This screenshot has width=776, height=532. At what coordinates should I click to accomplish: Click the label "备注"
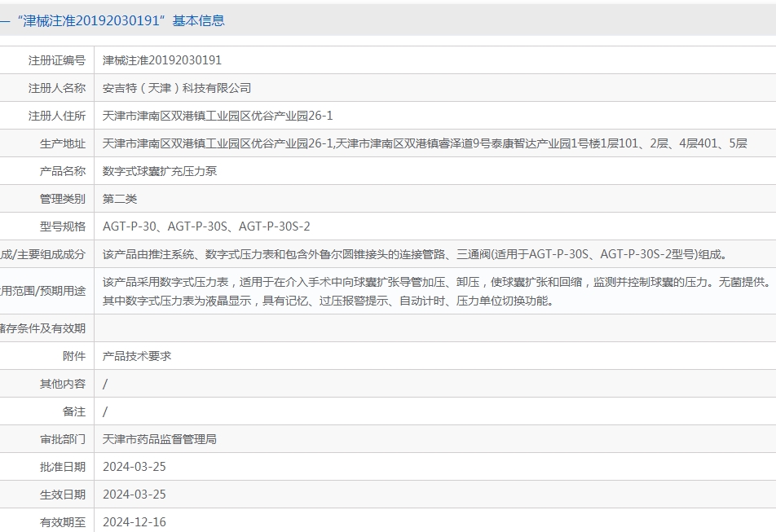(74, 411)
